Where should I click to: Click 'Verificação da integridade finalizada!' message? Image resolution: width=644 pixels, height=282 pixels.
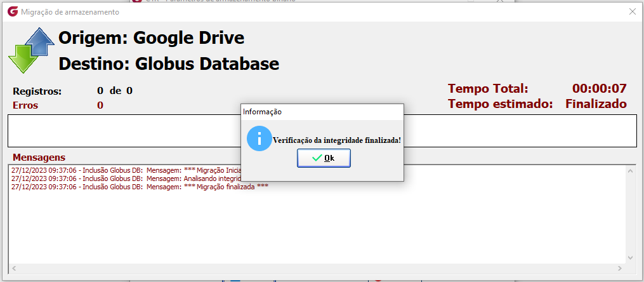pos(337,140)
